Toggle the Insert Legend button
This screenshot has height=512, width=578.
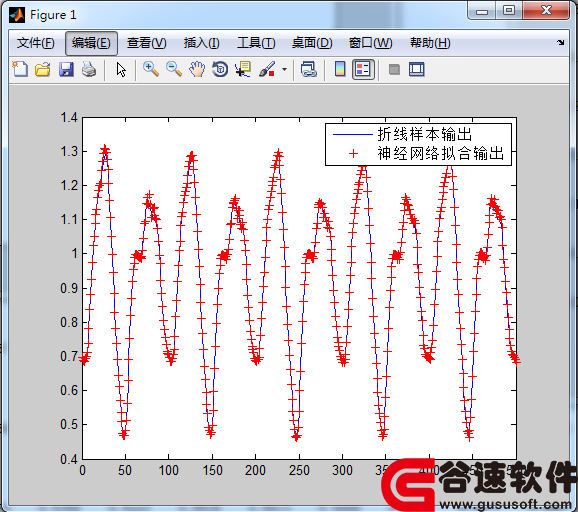pos(363,69)
